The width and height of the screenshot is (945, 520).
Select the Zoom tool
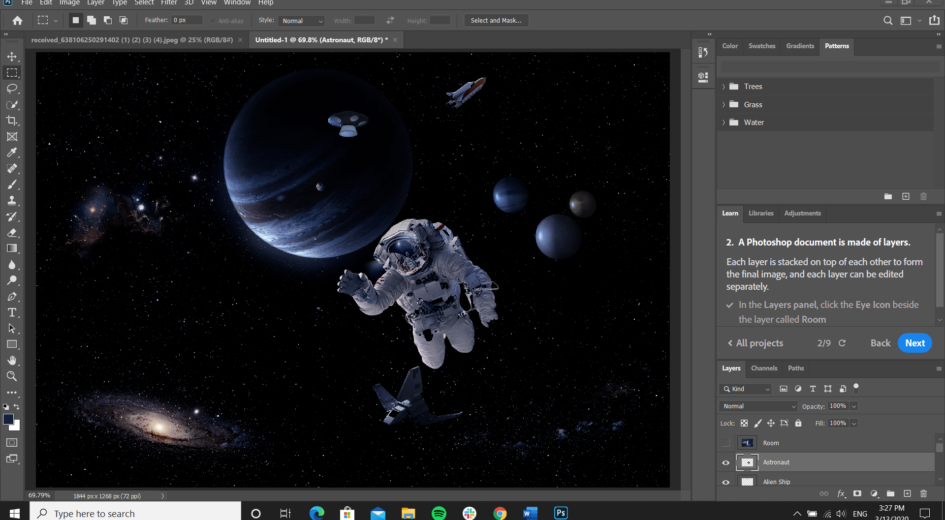coord(11,376)
